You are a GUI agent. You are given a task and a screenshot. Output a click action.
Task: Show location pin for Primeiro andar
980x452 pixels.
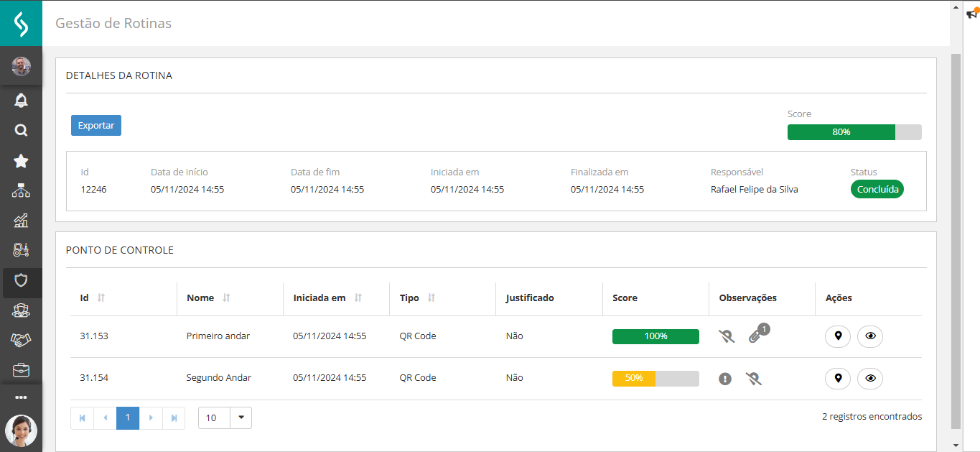click(x=838, y=336)
